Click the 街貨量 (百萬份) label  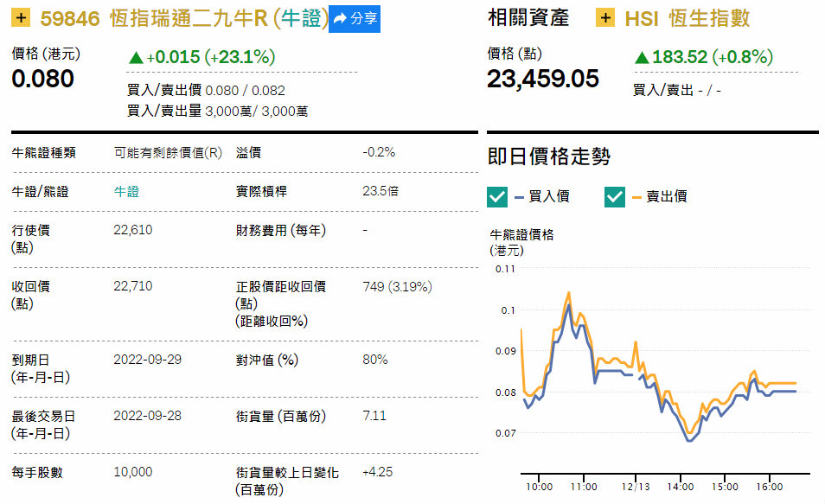[x=281, y=417]
